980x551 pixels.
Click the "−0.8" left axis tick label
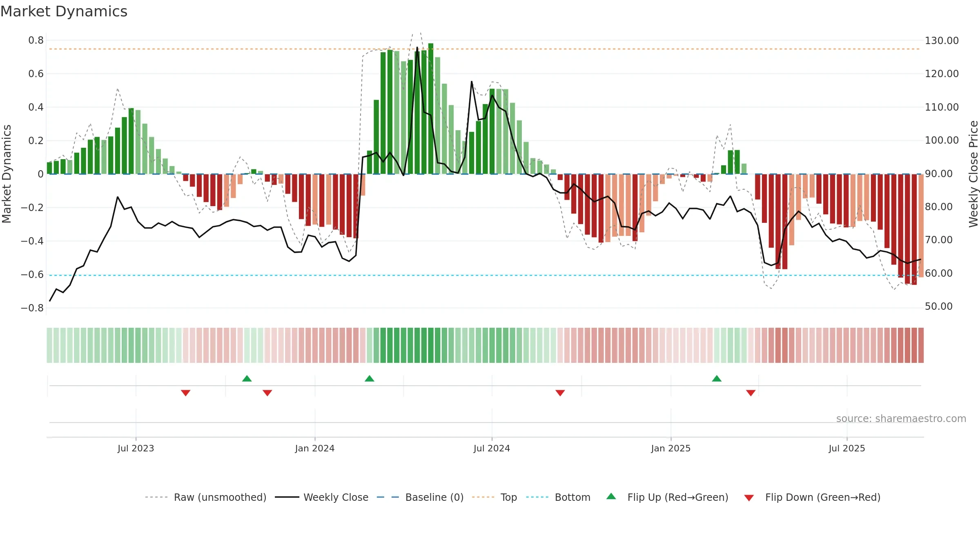(32, 308)
